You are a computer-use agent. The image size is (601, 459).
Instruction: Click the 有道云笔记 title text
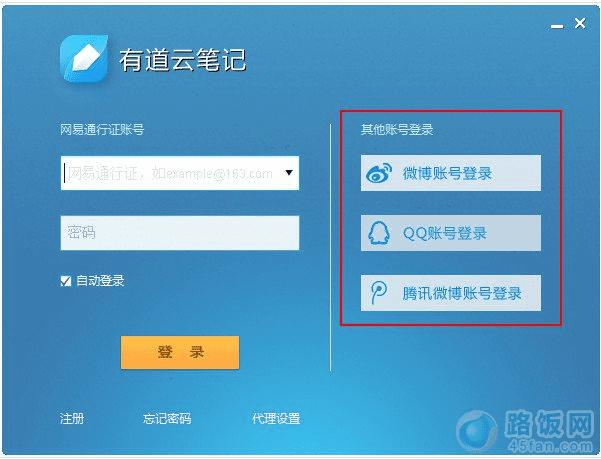[182, 60]
